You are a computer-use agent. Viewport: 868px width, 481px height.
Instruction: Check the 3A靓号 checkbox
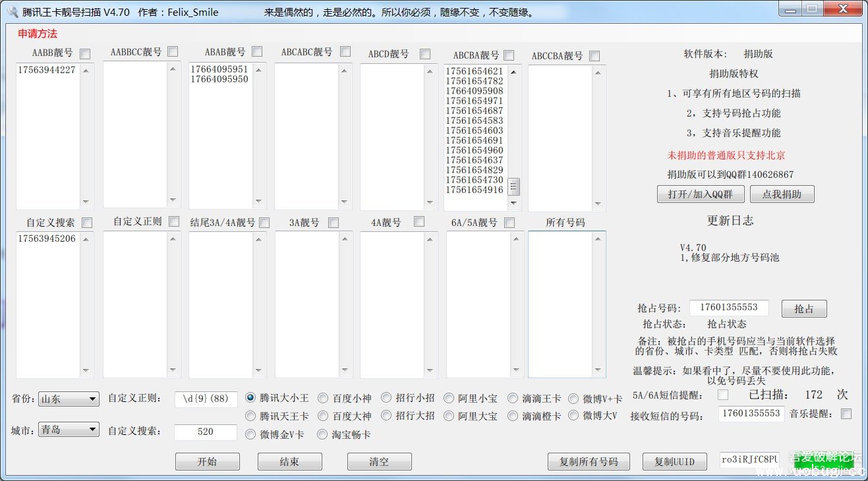(333, 223)
